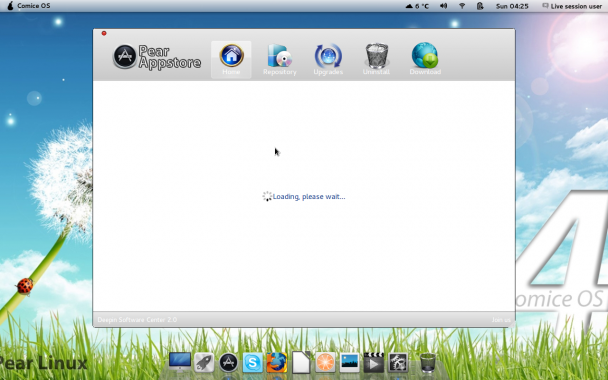Open the Home tab in Pear Appstore

231,60
